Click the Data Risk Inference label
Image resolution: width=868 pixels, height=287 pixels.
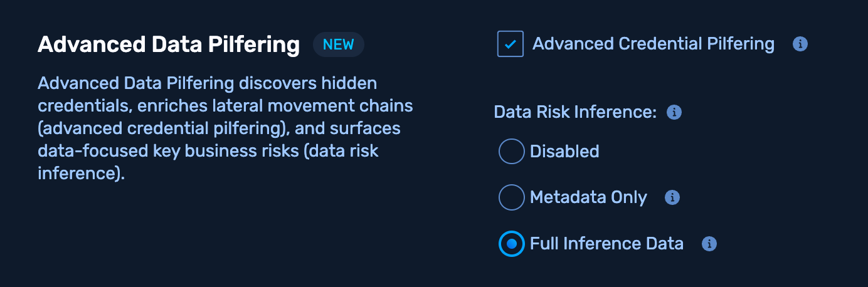[574, 112]
